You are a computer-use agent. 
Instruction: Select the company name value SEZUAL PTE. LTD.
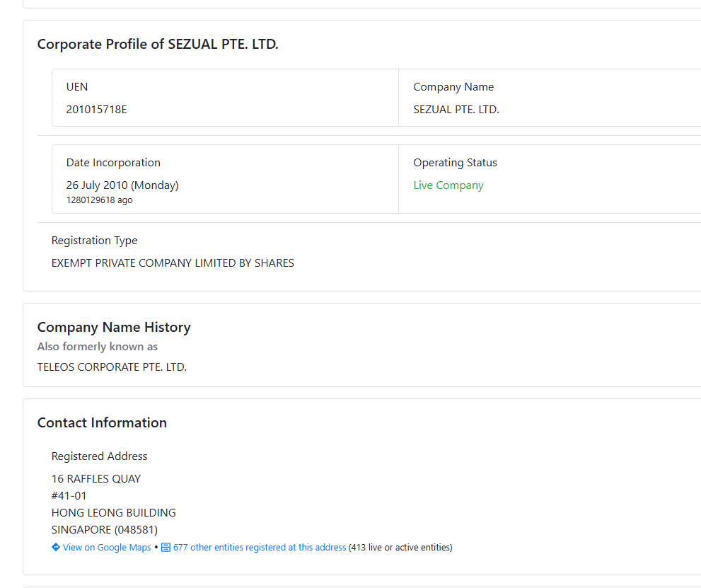[456, 110]
